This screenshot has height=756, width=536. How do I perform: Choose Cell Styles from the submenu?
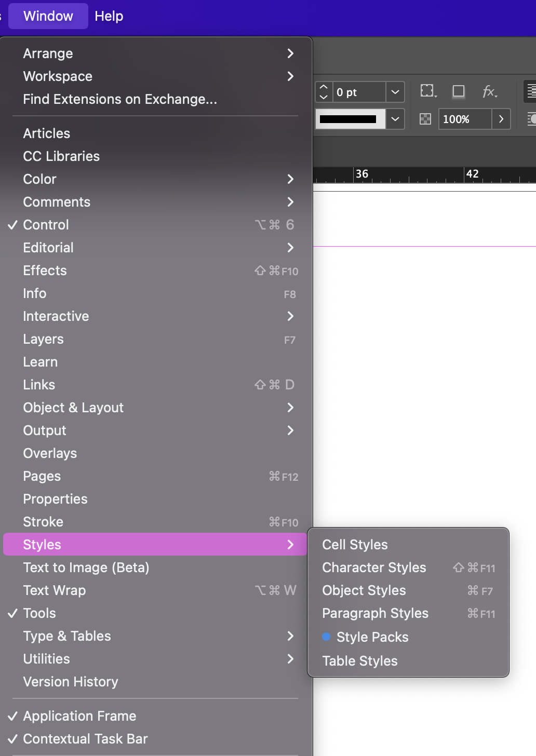[408, 545]
